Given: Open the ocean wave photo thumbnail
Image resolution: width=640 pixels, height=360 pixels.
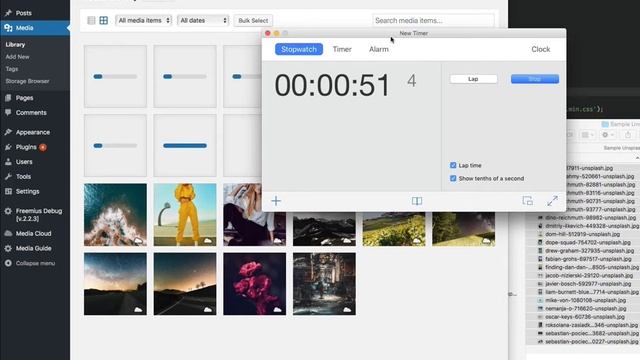Looking at the screenshot, I should tap(115, 215).
